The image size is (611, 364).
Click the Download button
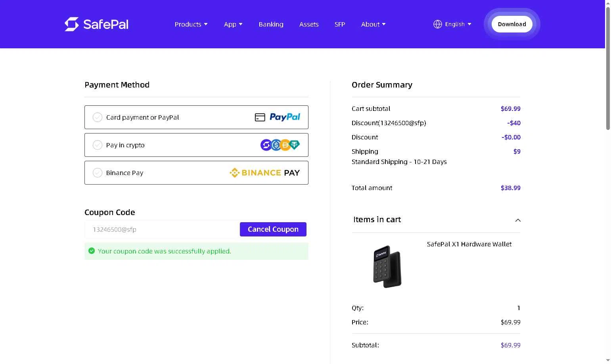point(512,24)
